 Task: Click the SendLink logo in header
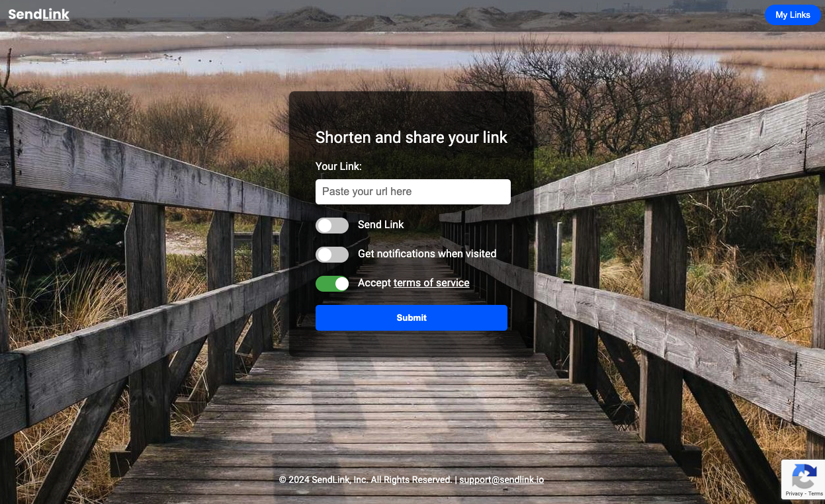click(38, 14)
